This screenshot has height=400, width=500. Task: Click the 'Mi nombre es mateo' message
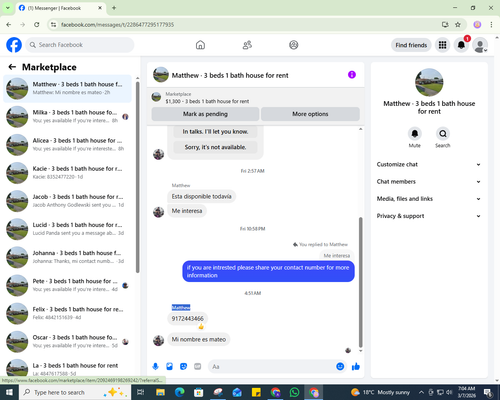coord(199,339)
